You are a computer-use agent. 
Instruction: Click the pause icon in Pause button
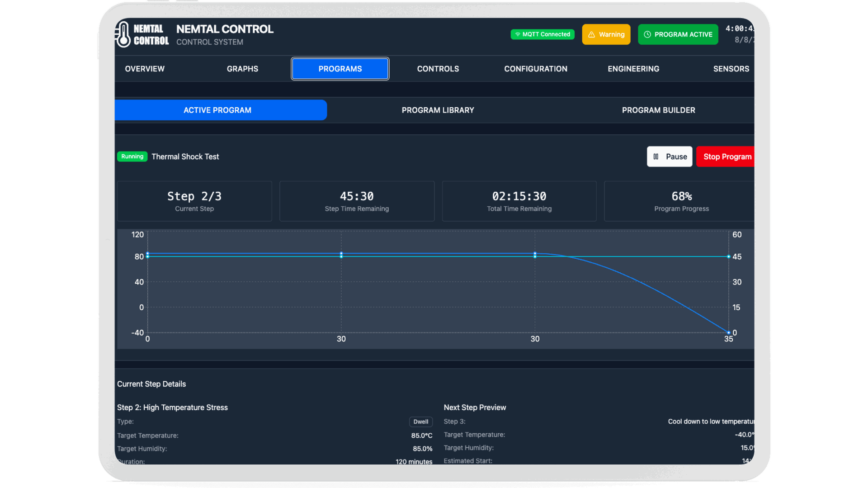(656, 156)
